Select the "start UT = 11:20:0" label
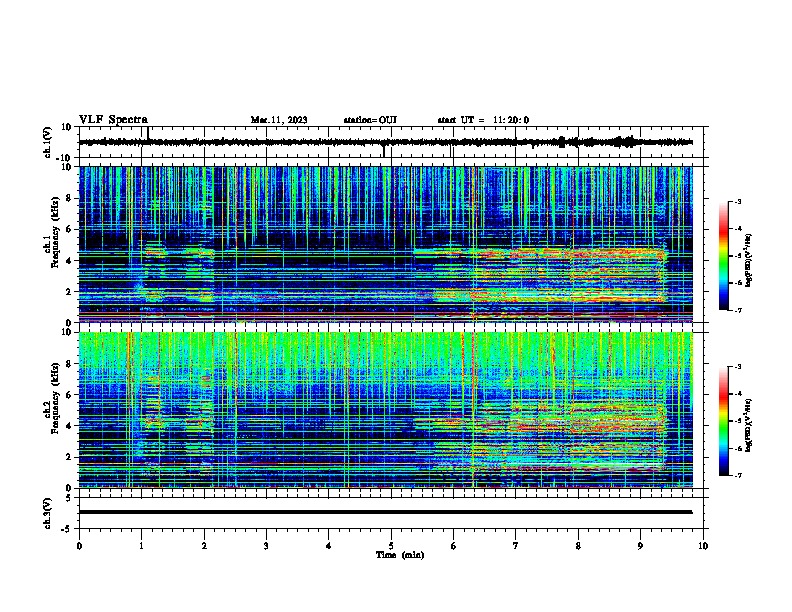 pos(483,120)
